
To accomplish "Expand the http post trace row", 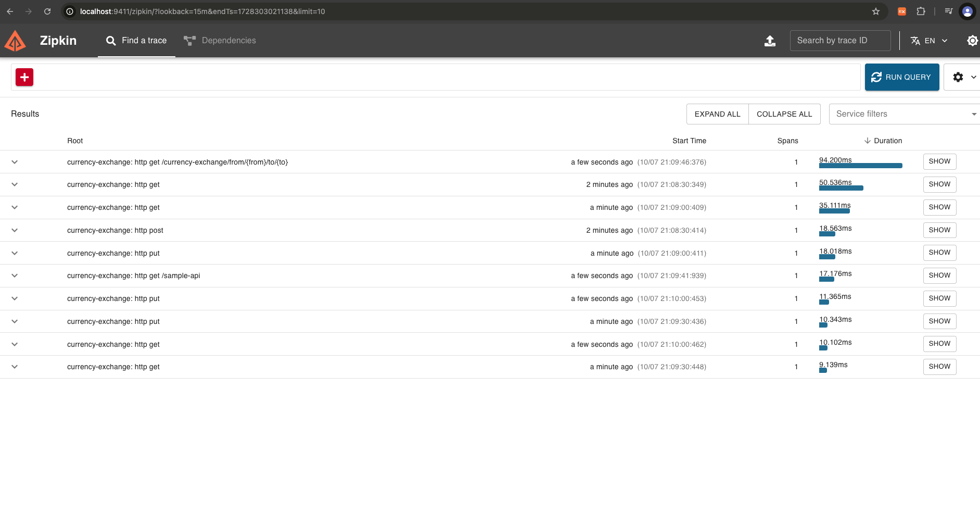I will [x=15, y=230].
